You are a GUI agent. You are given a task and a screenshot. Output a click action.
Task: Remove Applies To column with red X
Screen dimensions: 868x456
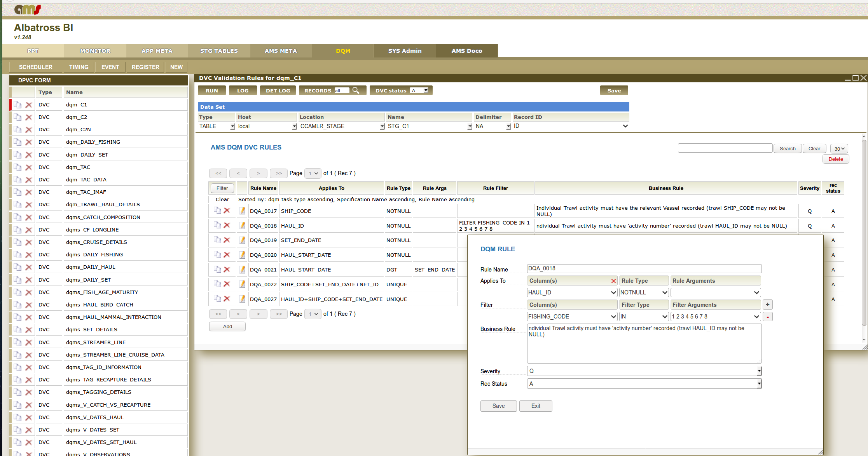point(613,281)
